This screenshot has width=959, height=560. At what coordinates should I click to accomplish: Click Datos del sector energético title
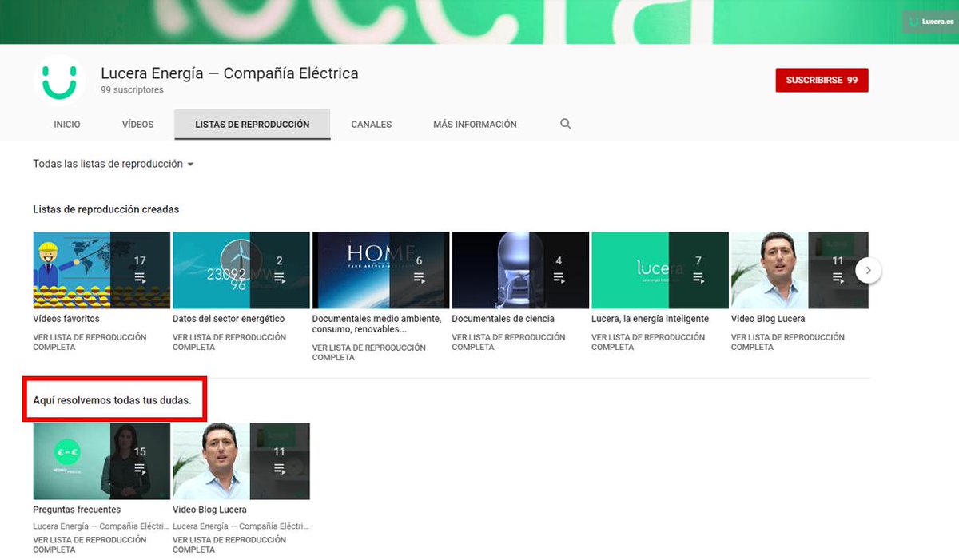[229, 319]
